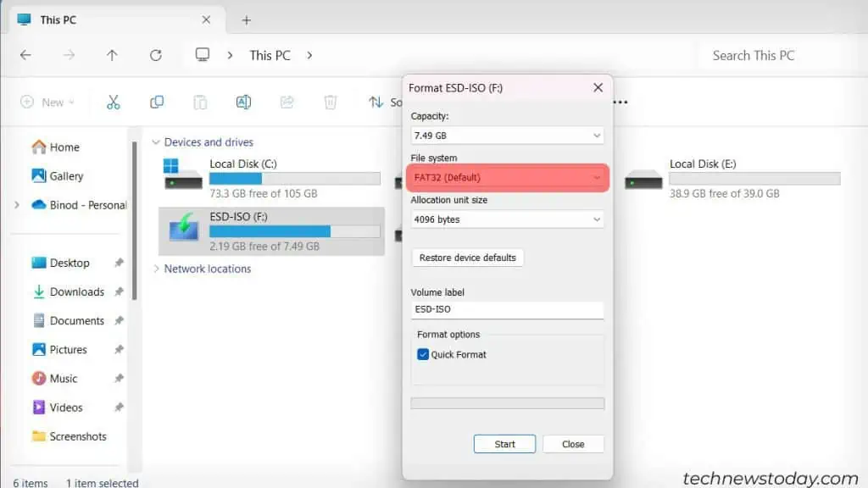The image size is (868, 488).
Task: Click the Local Disk (E:) usage bar
Action: [x=754, y=178]
